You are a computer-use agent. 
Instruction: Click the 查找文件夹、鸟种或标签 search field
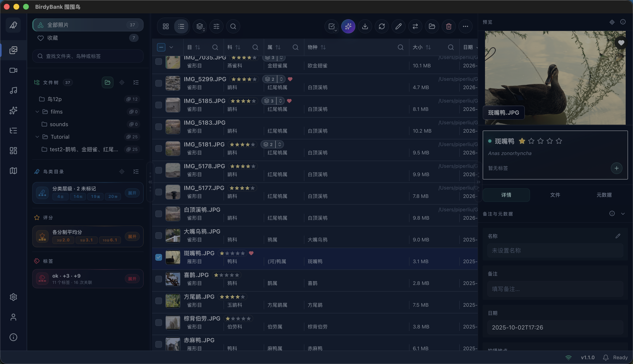pos(88,56)
